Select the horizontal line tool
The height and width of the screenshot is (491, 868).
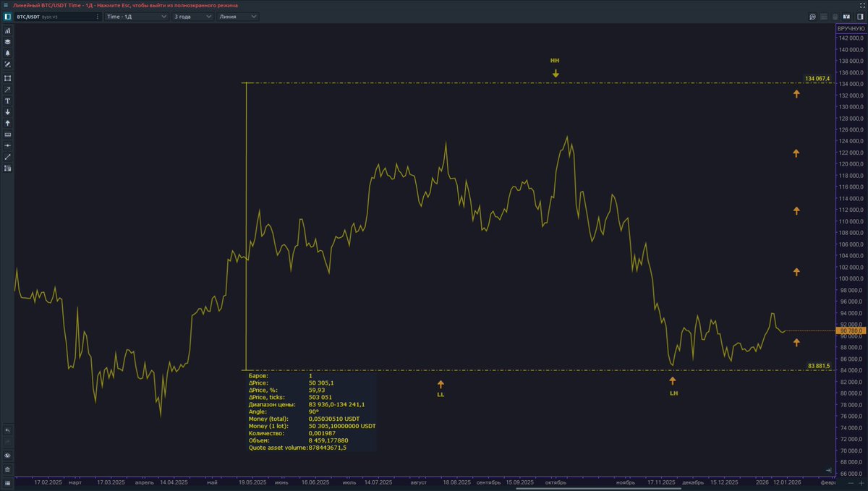(7, 145)
